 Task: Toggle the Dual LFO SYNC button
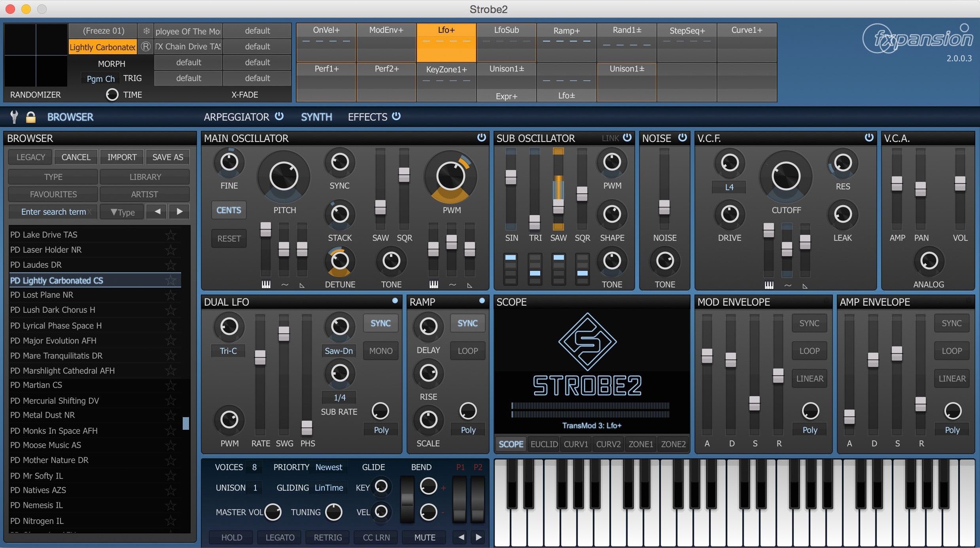click(380, 323)
